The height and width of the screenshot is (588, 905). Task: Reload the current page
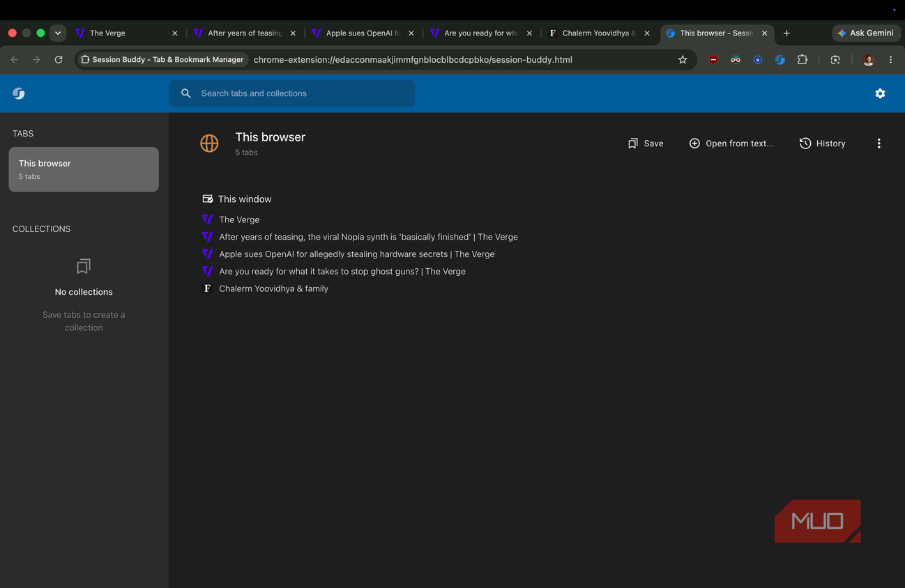(x=59, y=60)
